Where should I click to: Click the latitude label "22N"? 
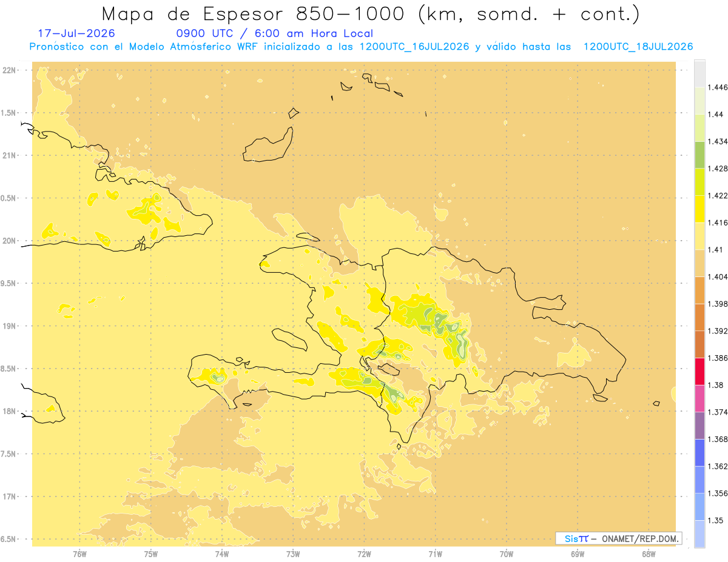10,70
